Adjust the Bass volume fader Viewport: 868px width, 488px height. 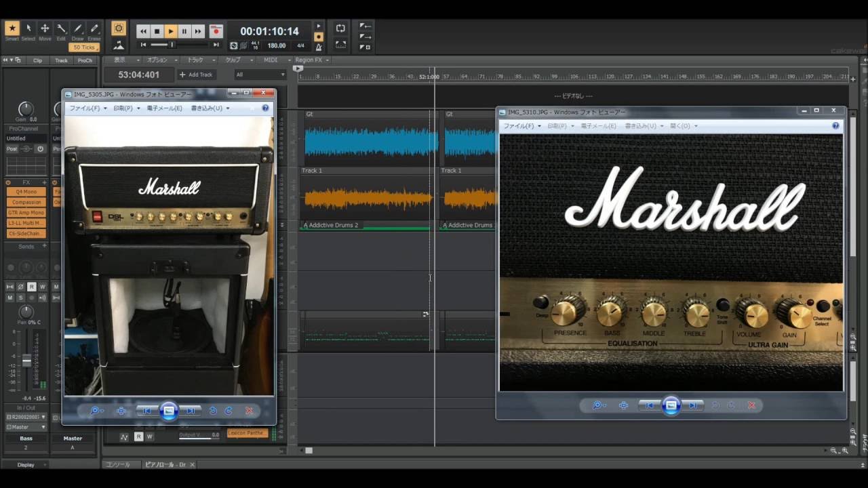[x=26, y=361]
